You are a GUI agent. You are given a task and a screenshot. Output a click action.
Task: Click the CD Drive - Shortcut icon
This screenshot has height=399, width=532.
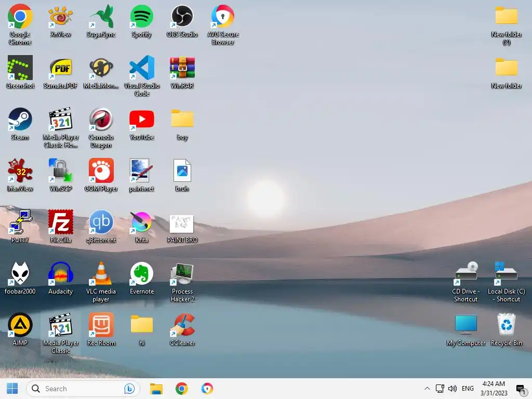click(x=466, y=273)
